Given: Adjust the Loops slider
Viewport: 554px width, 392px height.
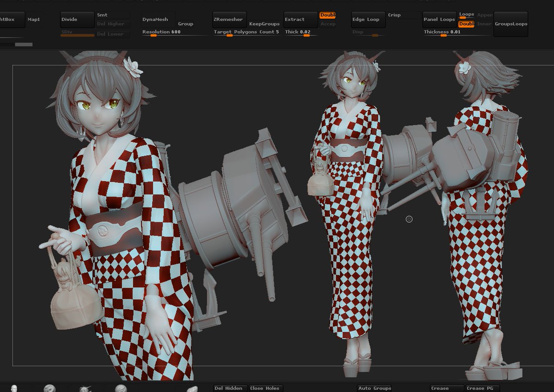Looking at the screenshot, I should click(466, 15).
